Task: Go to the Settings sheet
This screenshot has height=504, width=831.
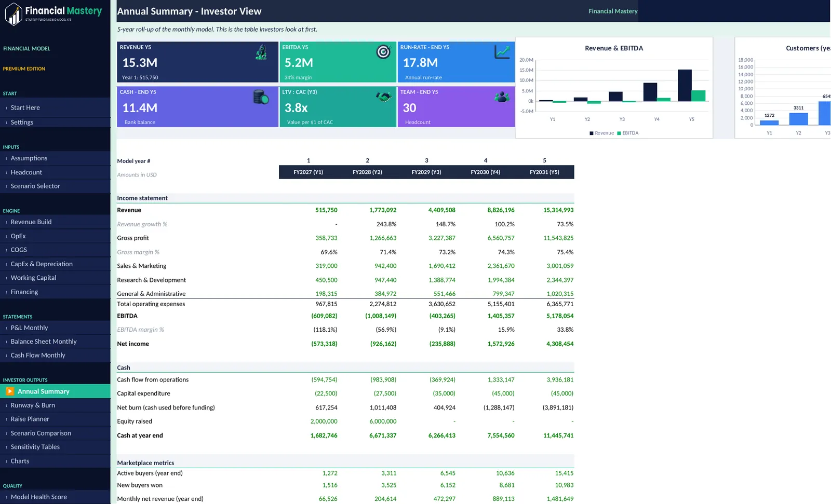Action: coord(55,122)
